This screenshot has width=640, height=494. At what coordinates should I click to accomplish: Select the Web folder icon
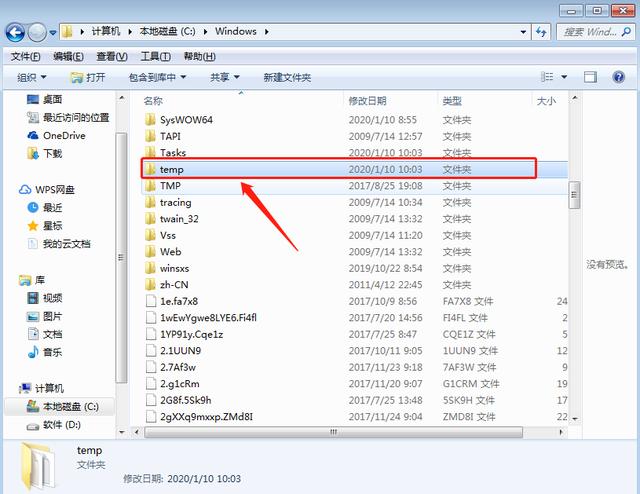click(150, 252)
